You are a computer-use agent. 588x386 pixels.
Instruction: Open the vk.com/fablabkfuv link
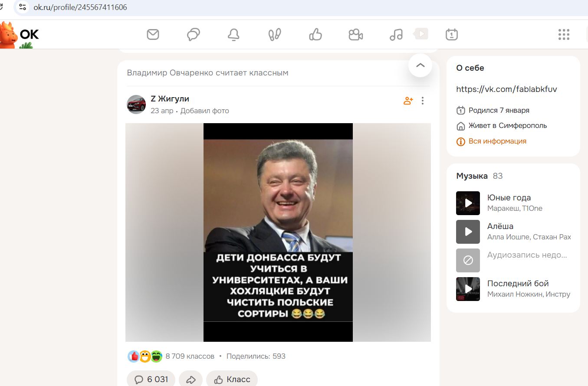coord(506,89)
